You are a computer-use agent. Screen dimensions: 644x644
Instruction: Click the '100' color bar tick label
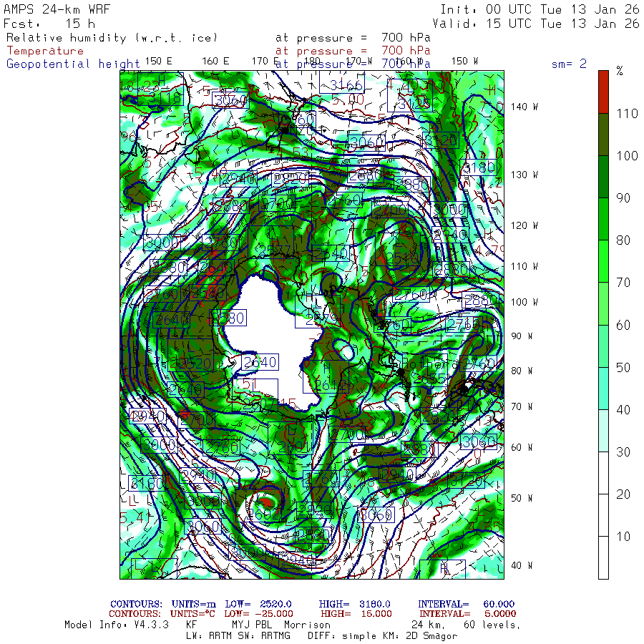click(627, 156)
